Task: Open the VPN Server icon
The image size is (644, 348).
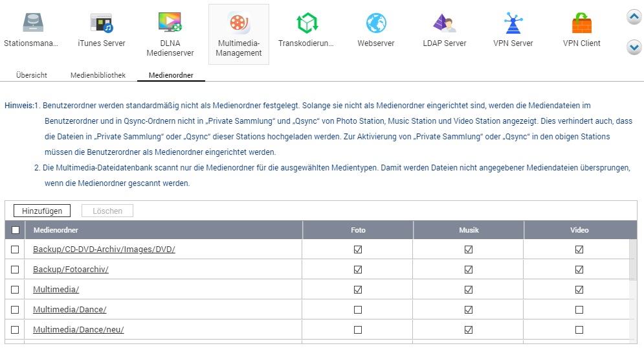Action: coord(513,23)
